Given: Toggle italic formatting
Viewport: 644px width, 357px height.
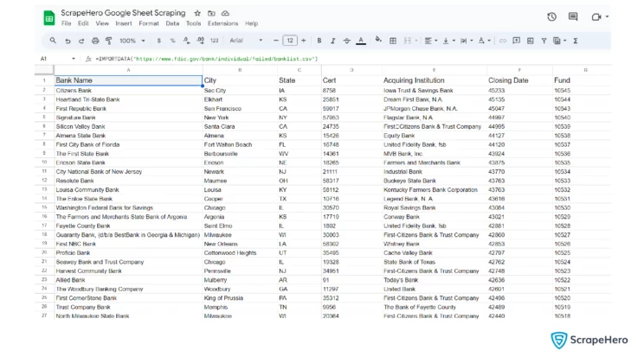Looking at the screenshot, I should [x=333, y=41].
